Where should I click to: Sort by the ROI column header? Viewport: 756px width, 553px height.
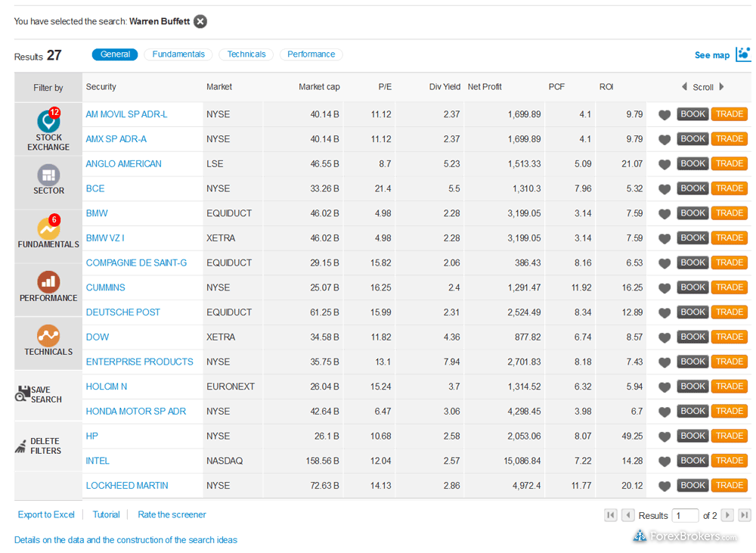click(x=606, y=87)
